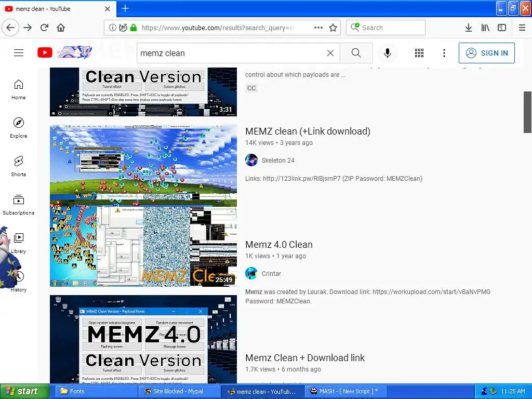Screen dimensions: 532x399
Task: Open the YouTube apps grid
Action: pyautogui.click(x=419, y=53)
